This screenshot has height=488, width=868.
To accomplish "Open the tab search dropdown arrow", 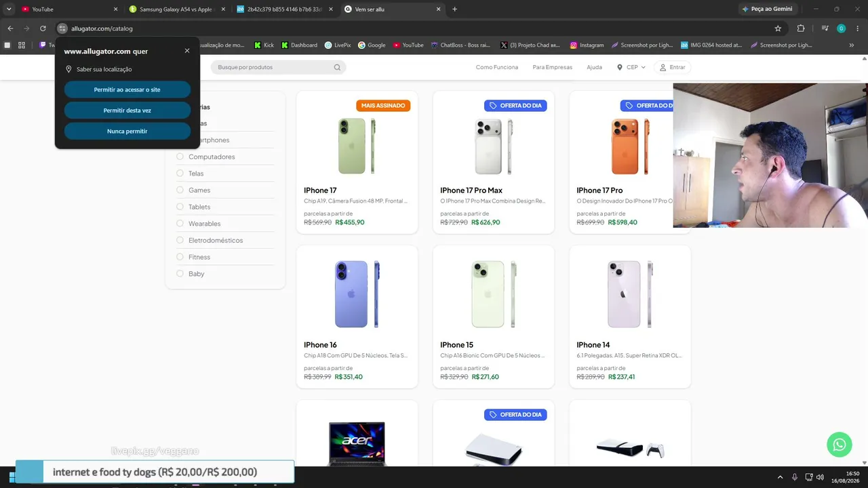I will tap(9, 9).
